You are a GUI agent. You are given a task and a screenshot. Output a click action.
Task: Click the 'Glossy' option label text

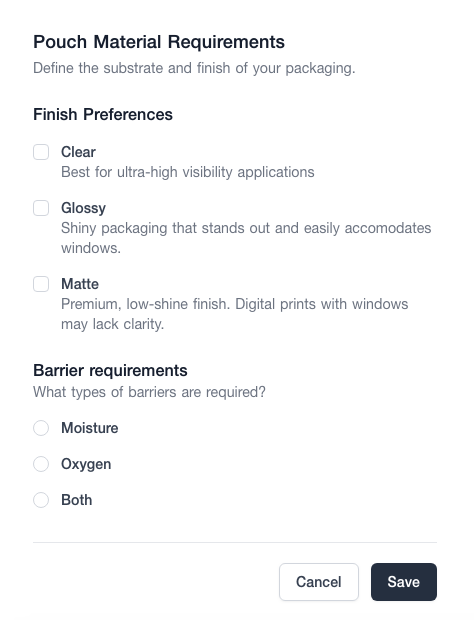click(x=83, y=208)
